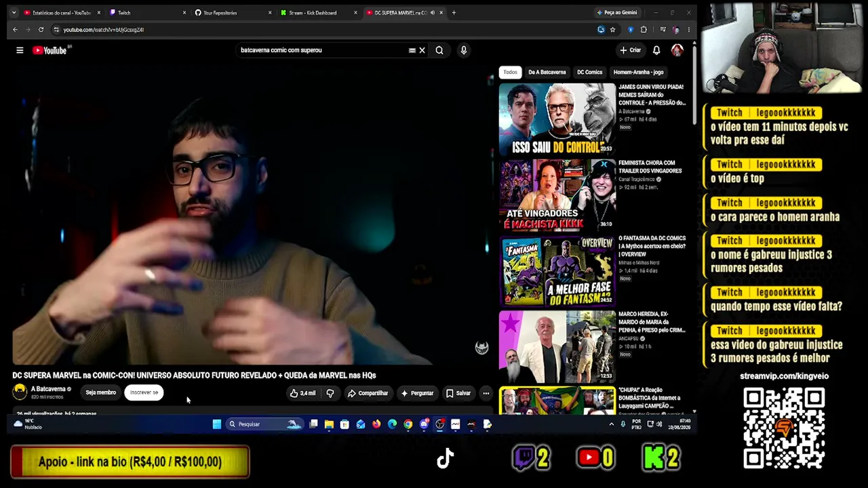Bookmark this page with the star
This screenshot has width=868, height=488.
click(x=612, y=30)
